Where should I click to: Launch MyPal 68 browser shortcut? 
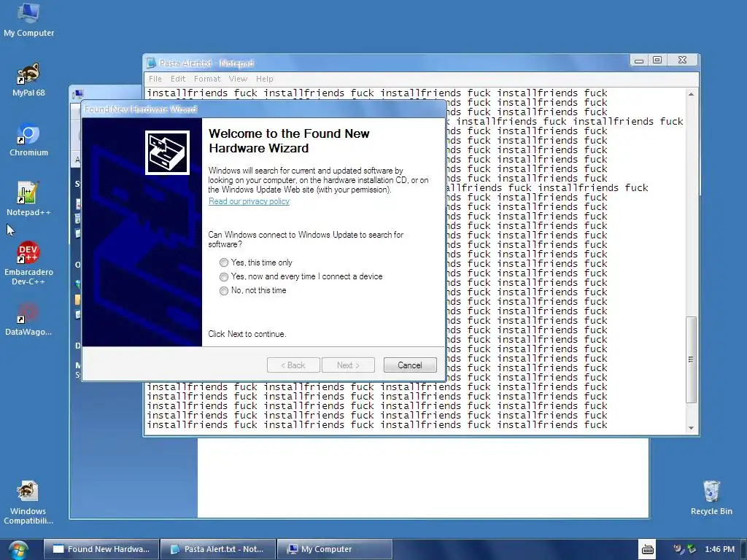coord(28,79)
